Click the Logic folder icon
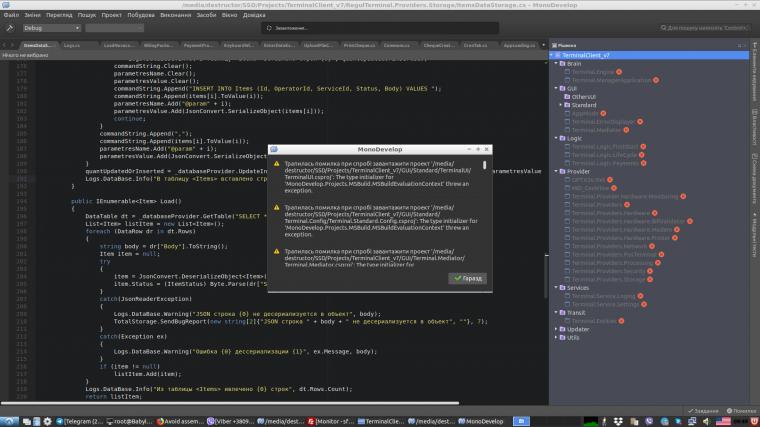Viewport: 760px width, 427px height. pos(563,138)
